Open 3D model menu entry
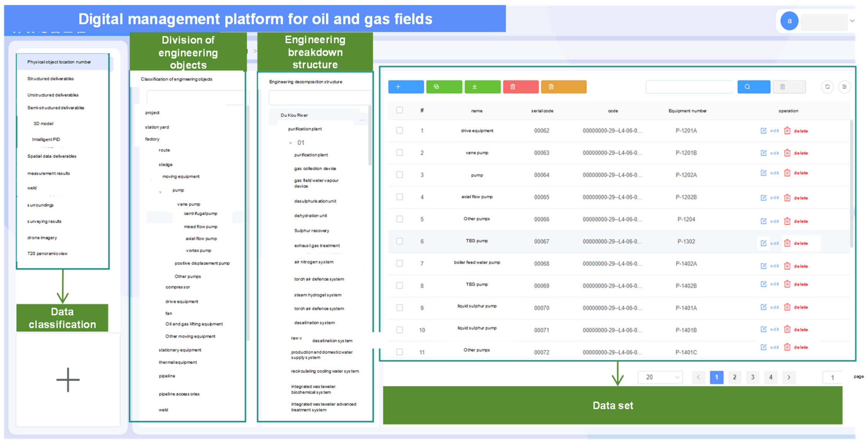This screenshot has height=443, width=868. tap(43, 123)
